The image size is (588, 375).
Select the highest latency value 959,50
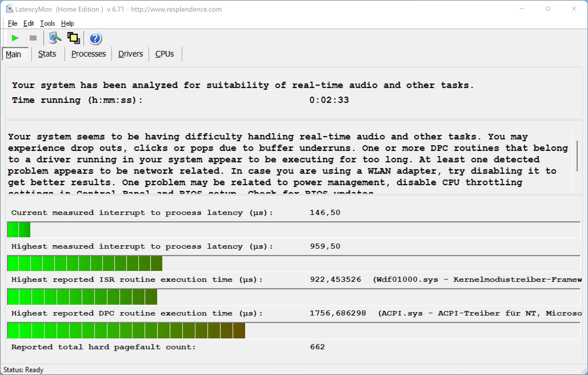click(325, 246)
